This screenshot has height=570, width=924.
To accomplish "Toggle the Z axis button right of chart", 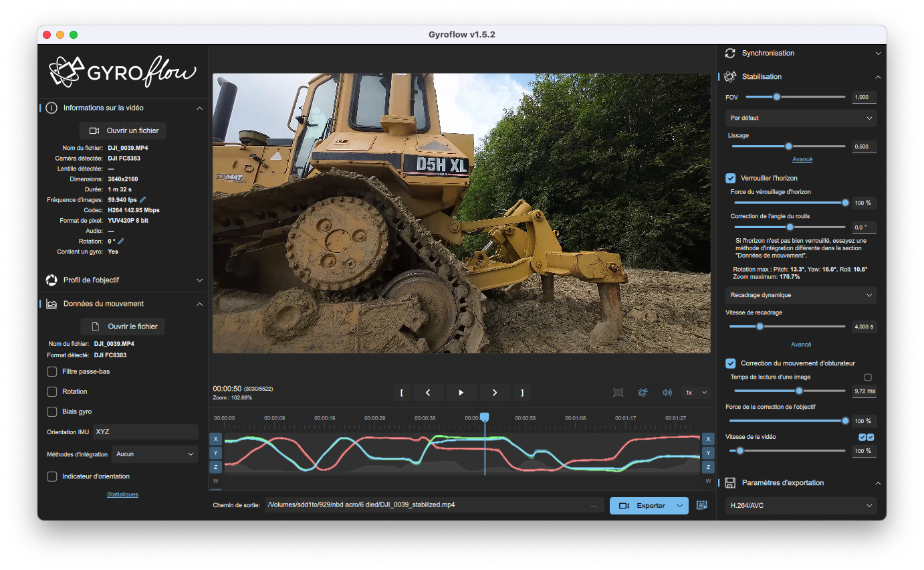I will (x=708, y=467).
